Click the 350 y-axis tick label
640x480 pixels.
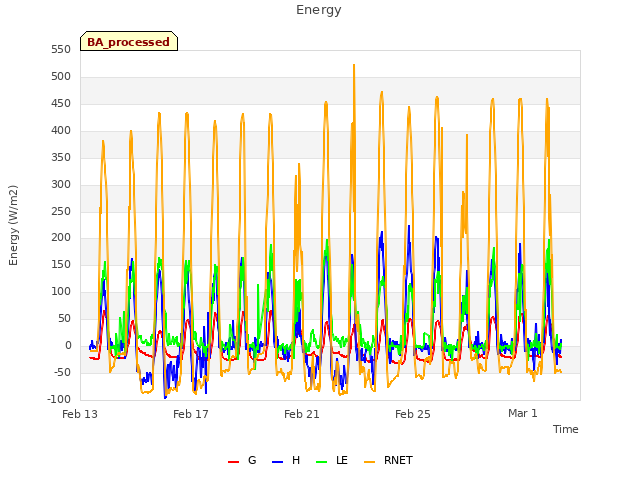(x=61, y=158)
